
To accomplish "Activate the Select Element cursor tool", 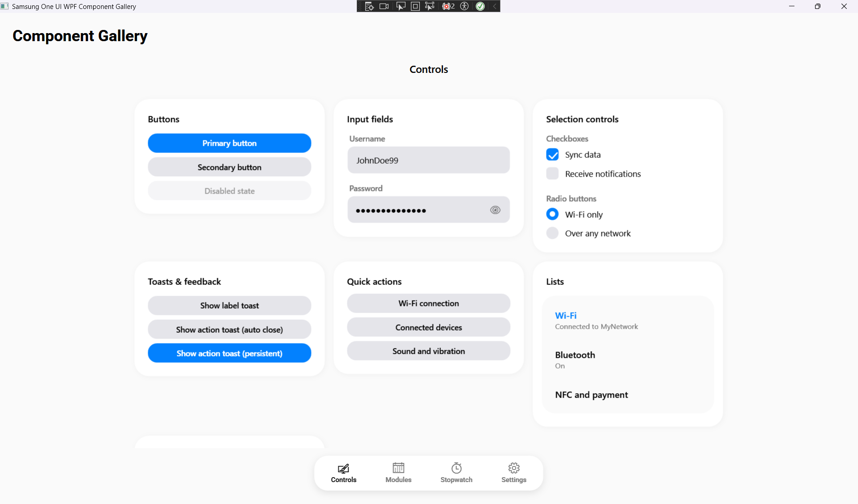I will [401, 6].
